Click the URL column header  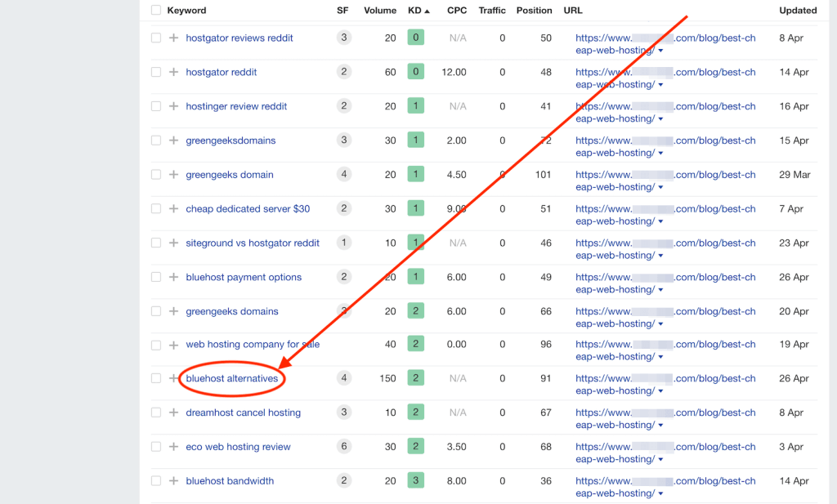[x=573, y=10]
